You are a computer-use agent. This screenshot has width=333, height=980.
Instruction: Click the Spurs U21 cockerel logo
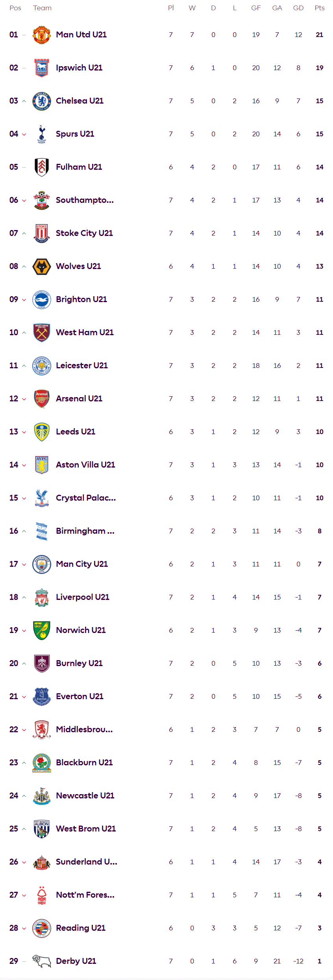42,134
